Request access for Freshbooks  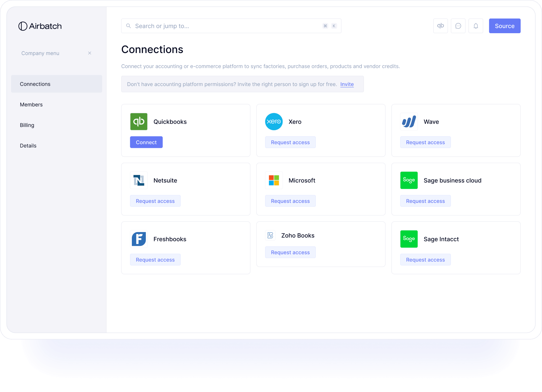(x=155, y=259)
